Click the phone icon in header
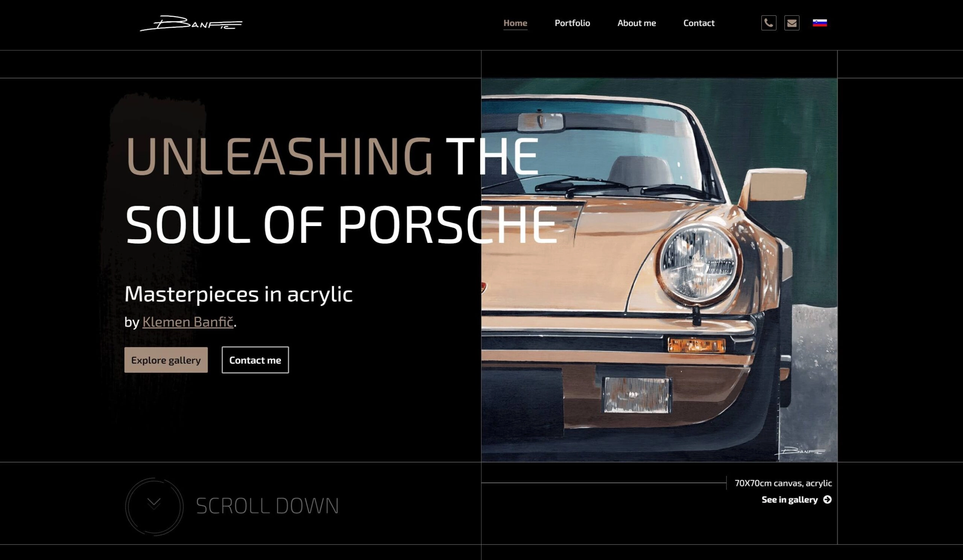 point(769,23)
